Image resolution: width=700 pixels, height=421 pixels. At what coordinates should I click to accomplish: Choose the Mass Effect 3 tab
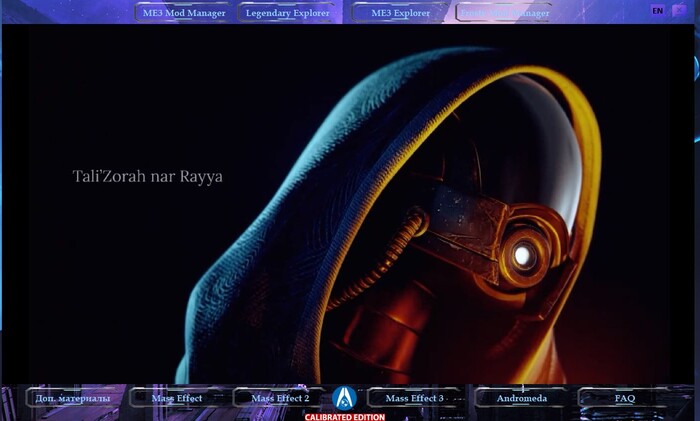[x=414, y=398]
